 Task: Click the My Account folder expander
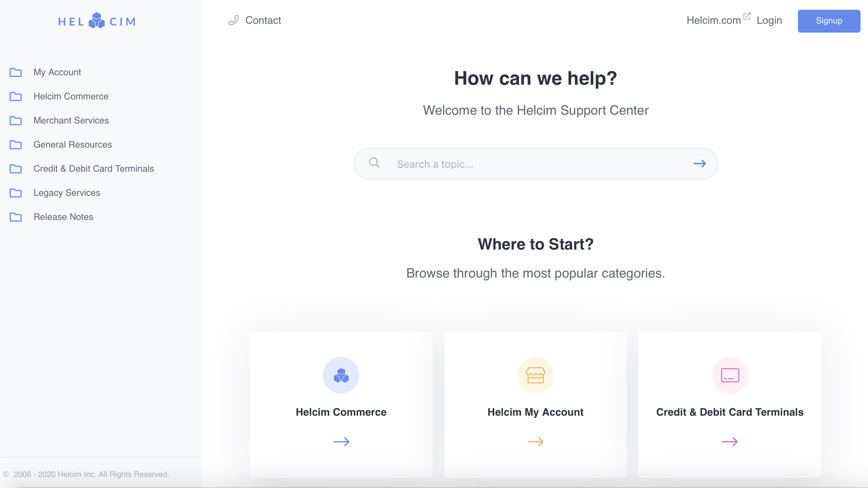(x=16, y=72)
